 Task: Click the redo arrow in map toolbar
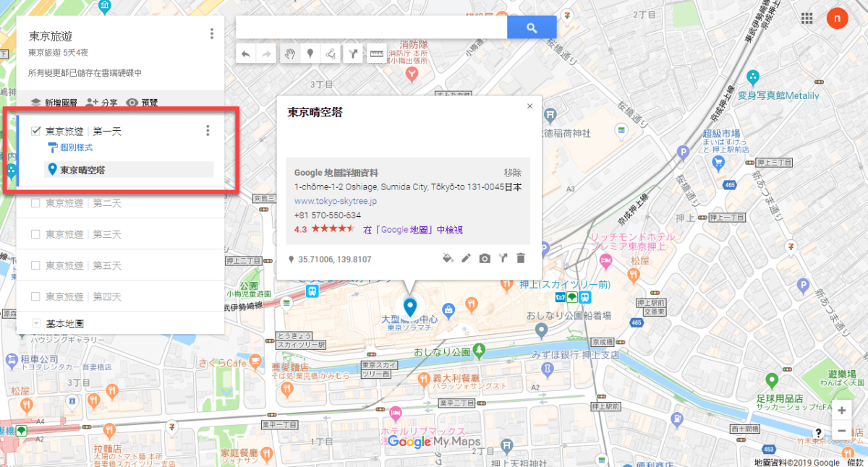tap(265, 54)
